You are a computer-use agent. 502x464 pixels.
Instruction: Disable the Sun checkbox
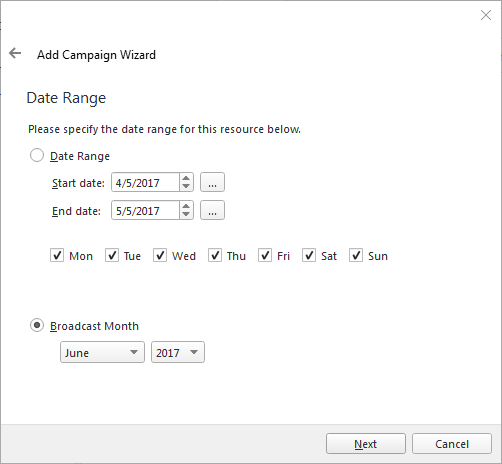point(356,255)
